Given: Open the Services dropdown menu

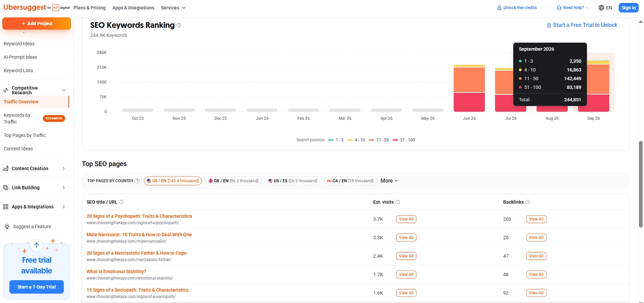Looking at the screenshot, I should tap(173, 8).
